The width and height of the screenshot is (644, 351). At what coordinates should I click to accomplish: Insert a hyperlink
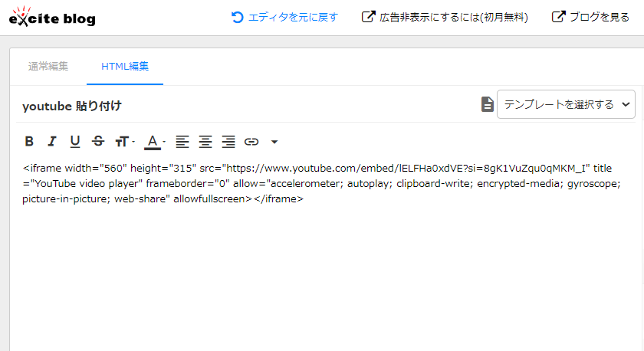point(251,142)
